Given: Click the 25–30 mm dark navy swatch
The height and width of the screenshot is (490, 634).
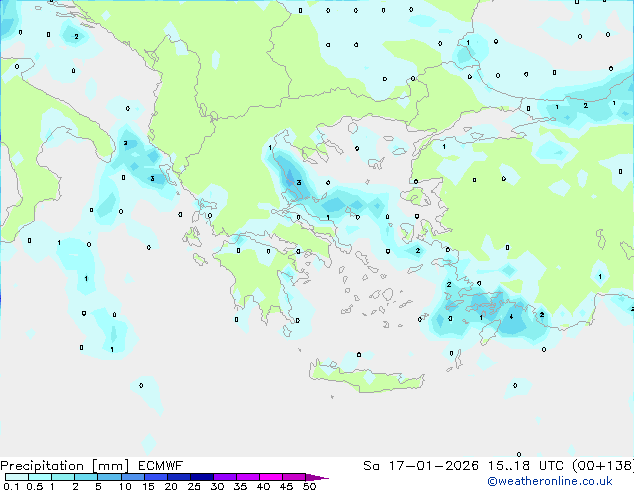Looking at the screenshot, I should (202, 477).
